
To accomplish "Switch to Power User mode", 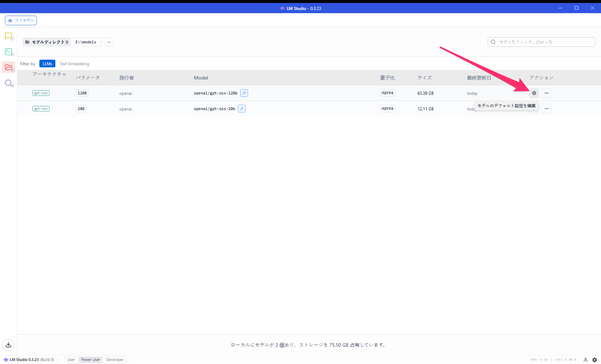I will coord(90,360).
